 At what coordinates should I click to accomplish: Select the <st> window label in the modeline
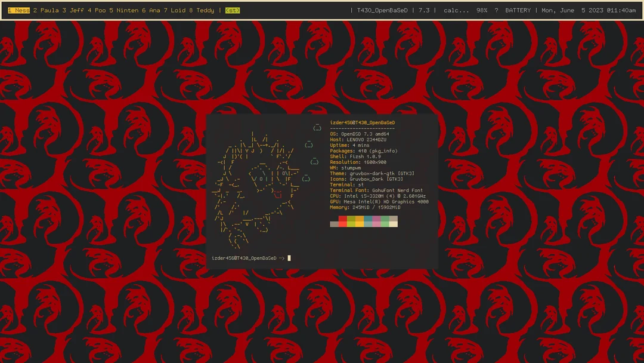(232, 10)
